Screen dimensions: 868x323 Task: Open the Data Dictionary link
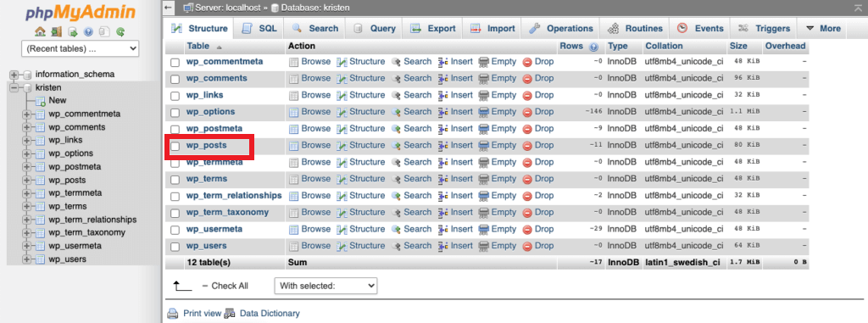click(263, 313)
